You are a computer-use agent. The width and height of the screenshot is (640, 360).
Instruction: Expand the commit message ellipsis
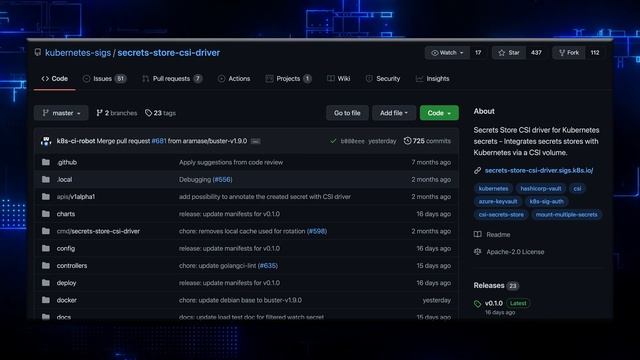point(255,141)
